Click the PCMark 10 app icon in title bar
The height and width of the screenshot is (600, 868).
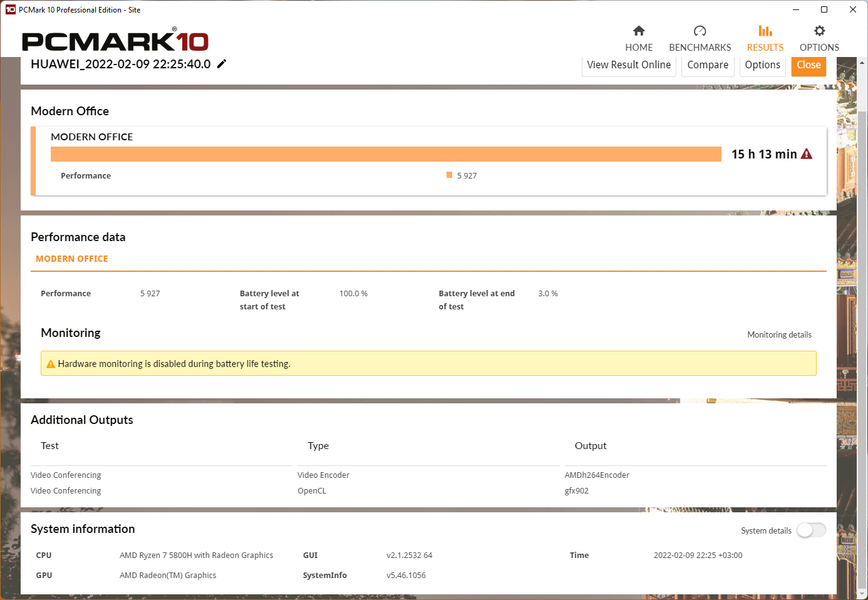pyautogui.click(x=10, y=9)
